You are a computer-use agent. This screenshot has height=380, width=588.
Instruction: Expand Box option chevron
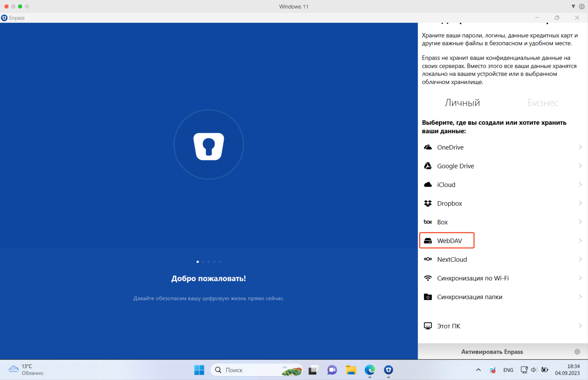[580, 222]
